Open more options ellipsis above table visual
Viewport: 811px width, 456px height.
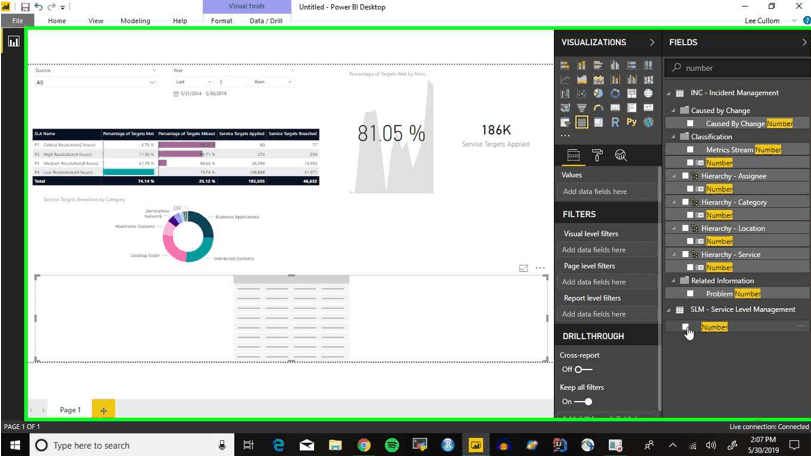pyautogui.click(x=540, y=268)
